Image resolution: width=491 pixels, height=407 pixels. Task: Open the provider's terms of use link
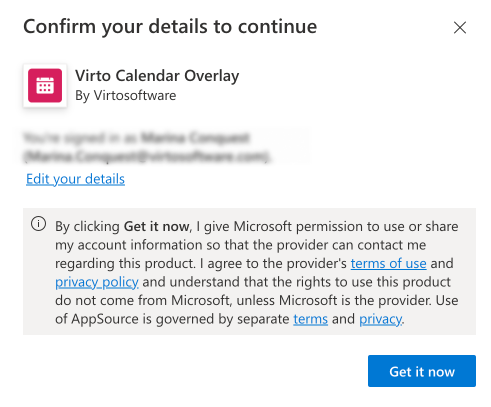388,263
